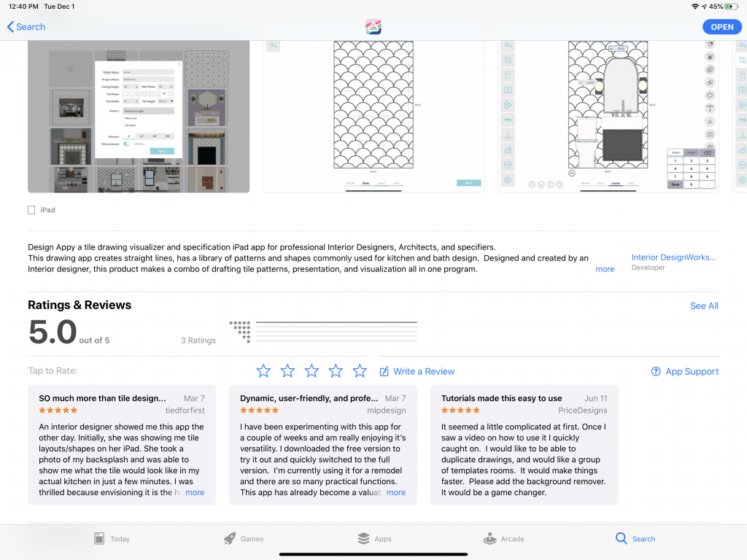Image resolution: width=747 pixels, height=560 pixels.
Task: Tap the Wi-Fi status icon
Action: pyautogui.click(x=695, y=7)
